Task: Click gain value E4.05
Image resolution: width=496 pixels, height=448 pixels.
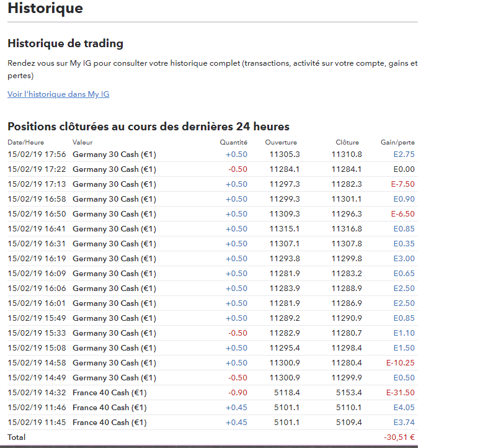Action: click(404, 407)
